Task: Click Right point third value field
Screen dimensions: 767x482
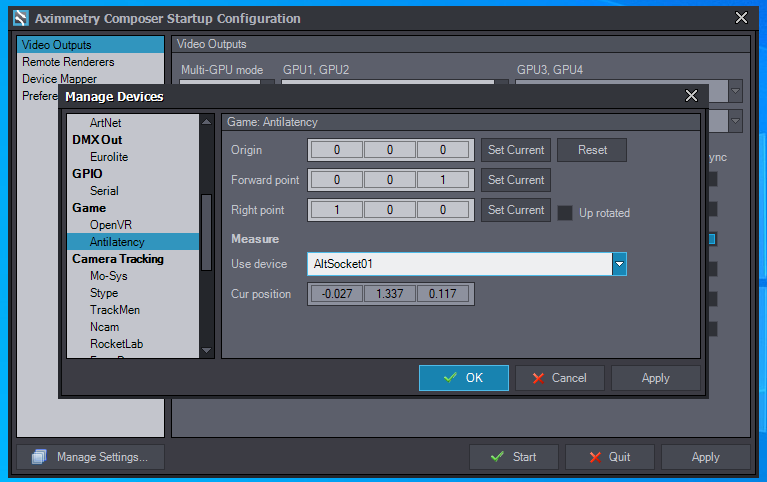Action: click(443, 210)
